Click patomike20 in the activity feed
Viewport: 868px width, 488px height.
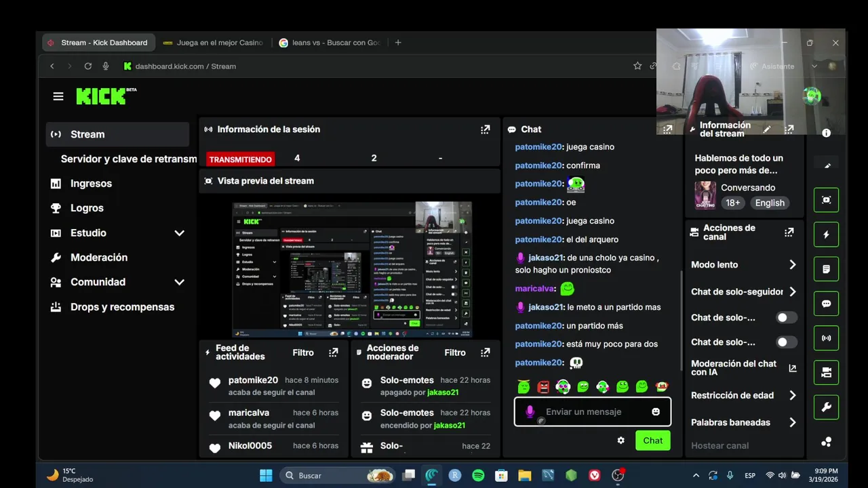(x=253, y=380)
